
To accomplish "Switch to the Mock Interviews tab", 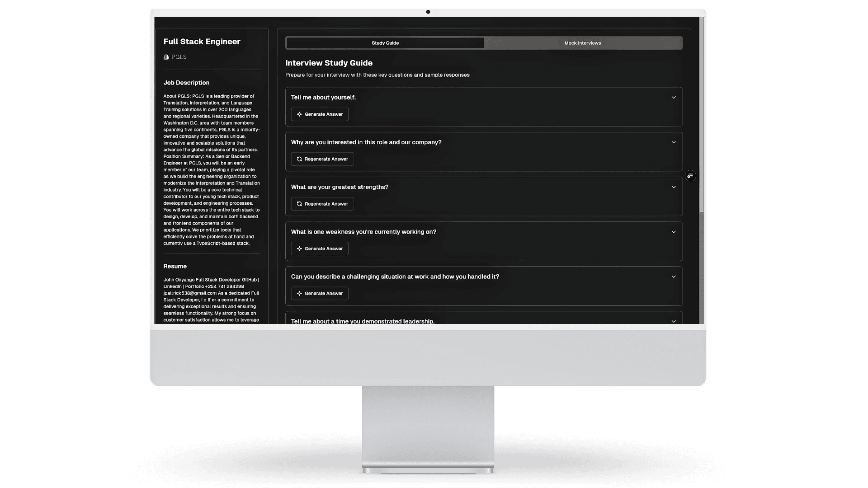I will click(582, 43).
